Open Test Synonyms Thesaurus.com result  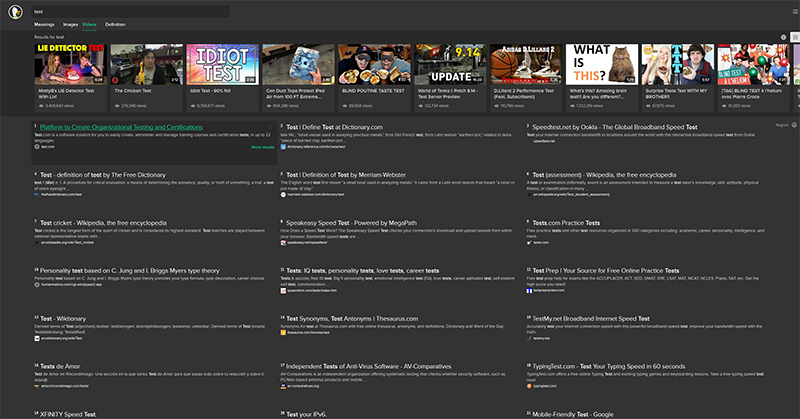click(x=352, y=318)
